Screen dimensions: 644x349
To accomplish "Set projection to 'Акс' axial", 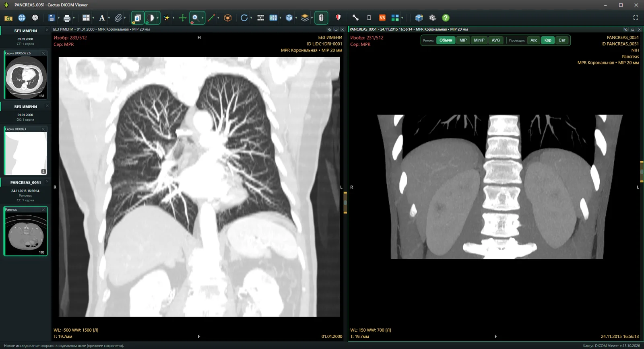I will (x=534, y=40).
